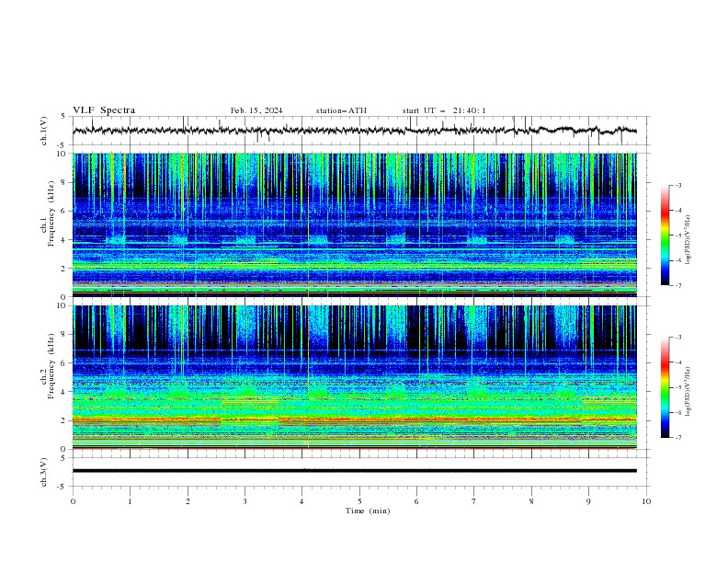Viewport: 728px width, 563px height.
Task: Select the ch.1 colorbar "log(PSD)(V²/Hz)" label
Action: [x=688, y=240]
